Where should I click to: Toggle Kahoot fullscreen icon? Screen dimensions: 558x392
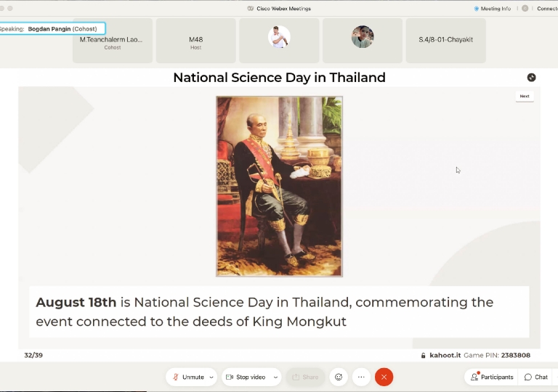(531, 78)
